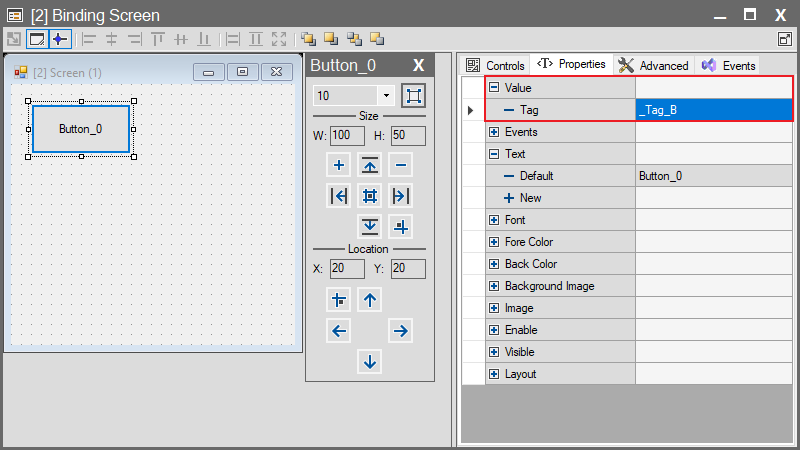The height and width of the screenshot is (450, 800).
Task: Collapse the Value property group
Action: pyautogui.click(x=494, y=88)
